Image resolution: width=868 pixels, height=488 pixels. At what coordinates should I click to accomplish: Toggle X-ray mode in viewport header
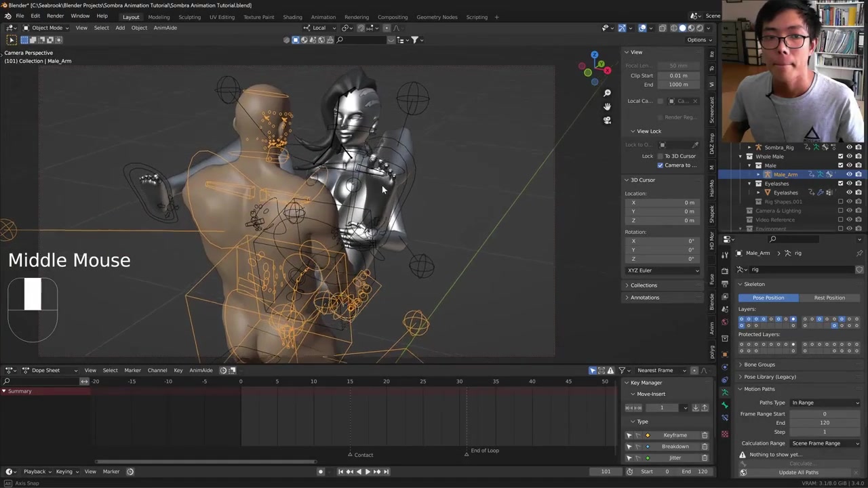pos(662,28)
